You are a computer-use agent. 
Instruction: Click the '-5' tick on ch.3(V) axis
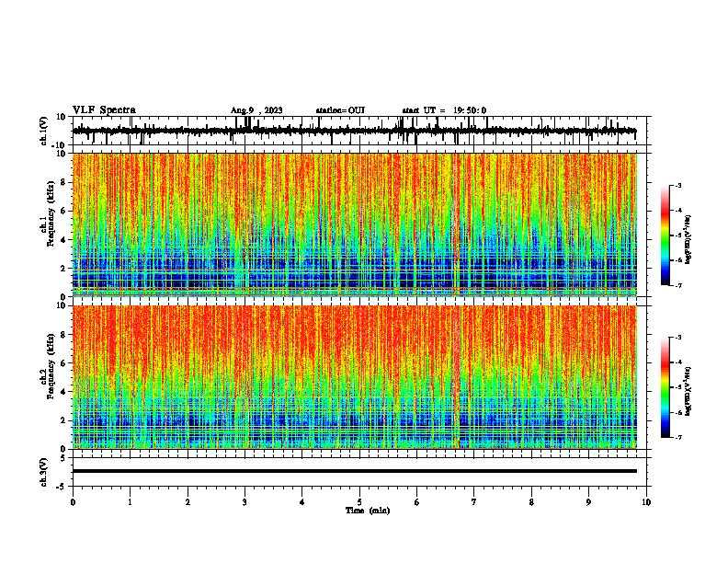pyautogui.click(x=63, y=487)
